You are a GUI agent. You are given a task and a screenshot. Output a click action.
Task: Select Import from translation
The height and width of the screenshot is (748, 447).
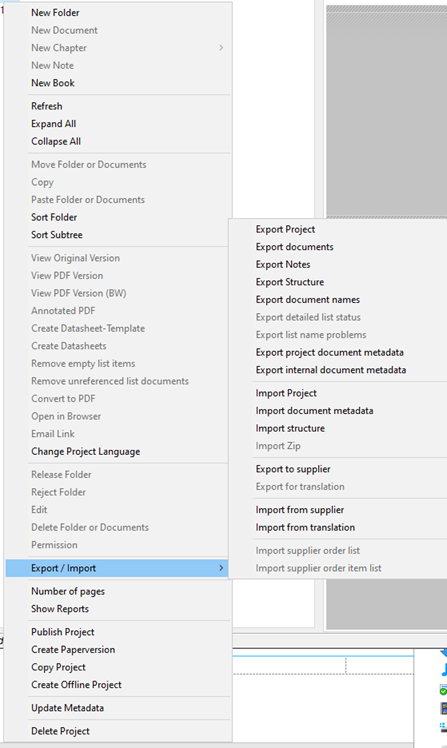(305, 527)
